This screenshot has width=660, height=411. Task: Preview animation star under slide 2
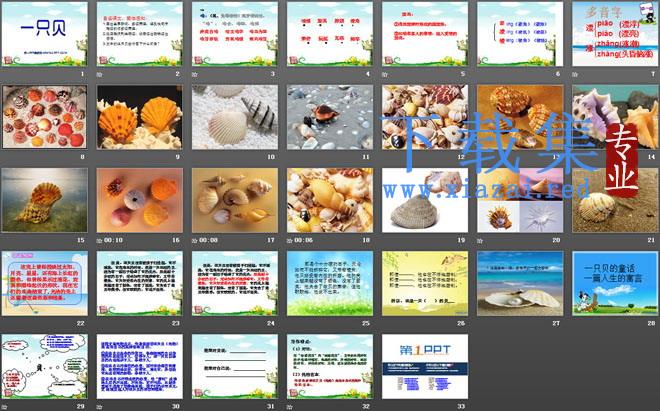(x=99, y=74)
